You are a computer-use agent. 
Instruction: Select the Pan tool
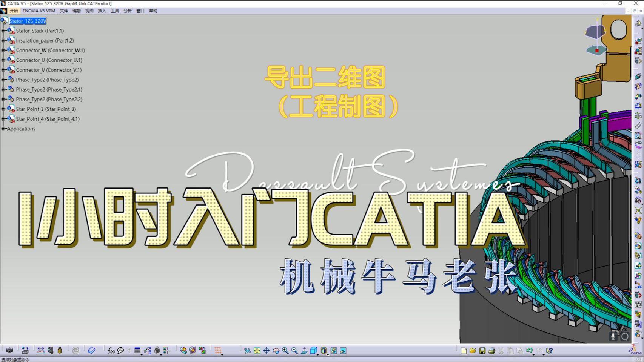(267, 350)
